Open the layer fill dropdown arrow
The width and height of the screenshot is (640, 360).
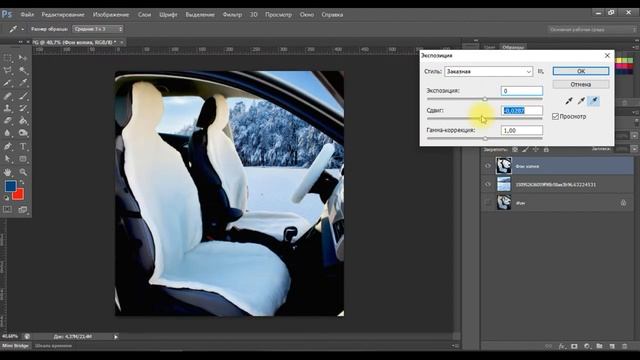tap(634, 149)
